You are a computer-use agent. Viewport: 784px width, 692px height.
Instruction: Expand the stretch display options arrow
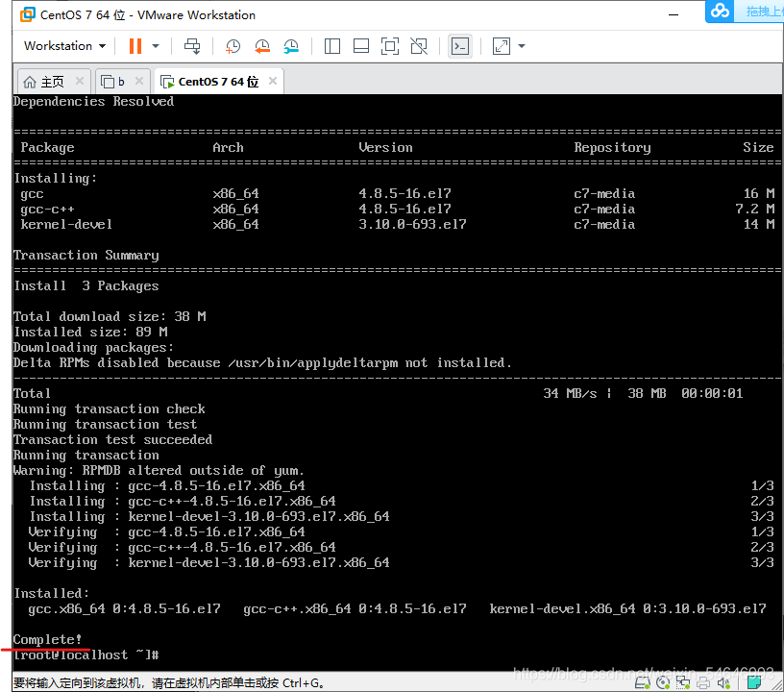click(x=522, y=46)
